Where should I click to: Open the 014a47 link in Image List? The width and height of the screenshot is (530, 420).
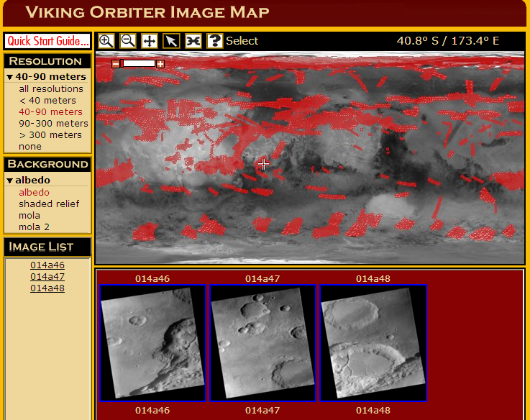pos(47,277)
